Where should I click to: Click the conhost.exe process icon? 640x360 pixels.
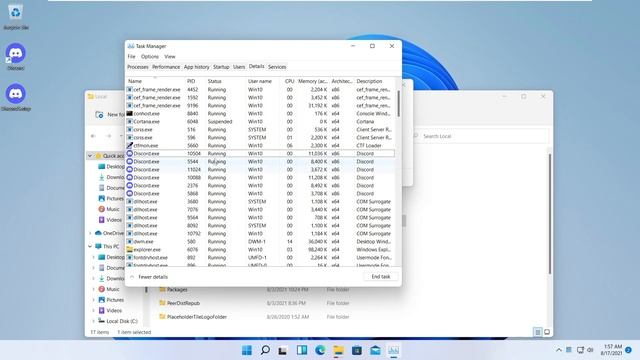coord(129,113)
